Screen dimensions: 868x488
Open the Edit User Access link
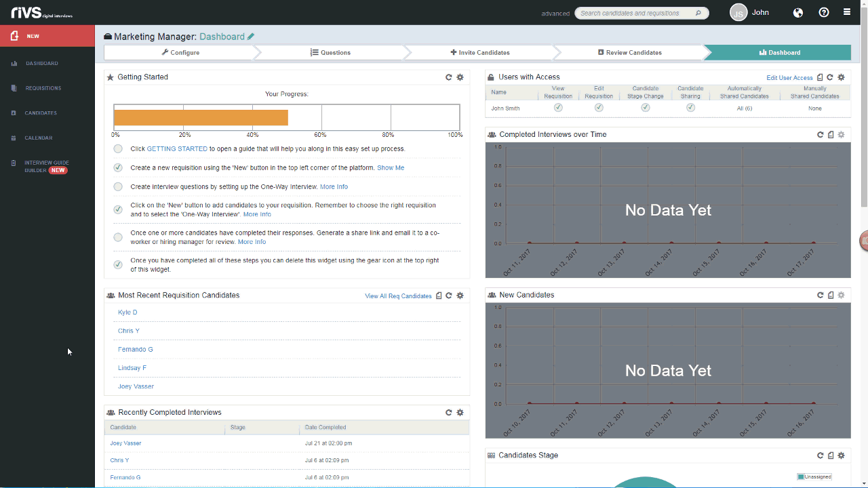point(789,78)
